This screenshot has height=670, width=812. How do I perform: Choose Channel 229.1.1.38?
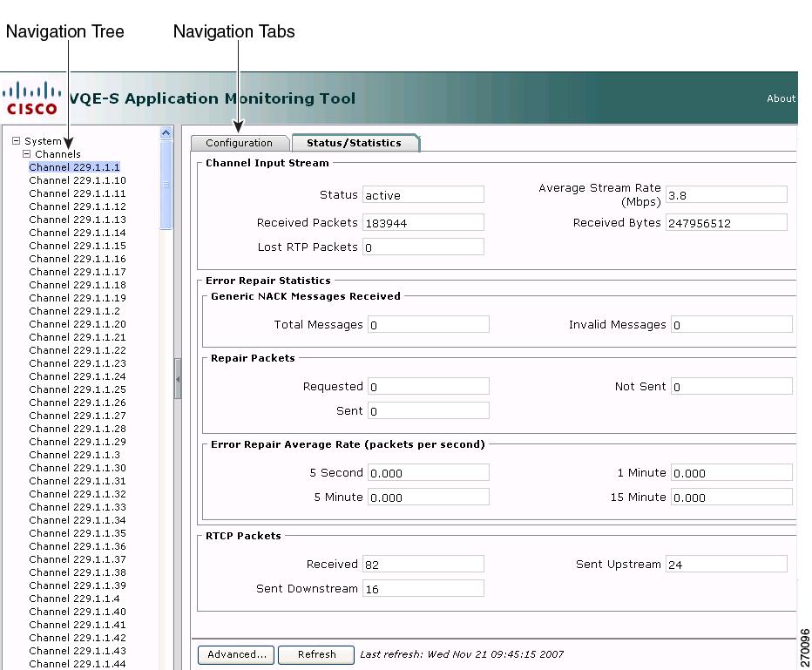(78, 572)
